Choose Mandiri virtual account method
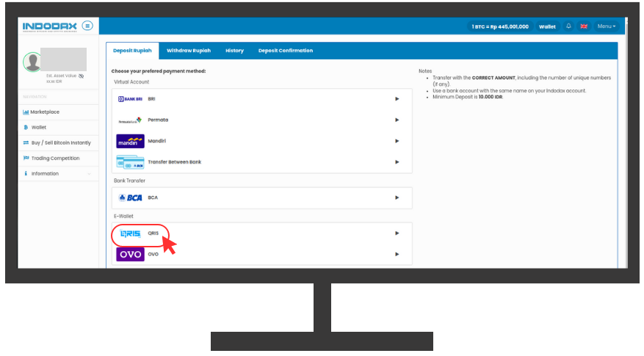This screenshot has height=356, width=644. 261,141
